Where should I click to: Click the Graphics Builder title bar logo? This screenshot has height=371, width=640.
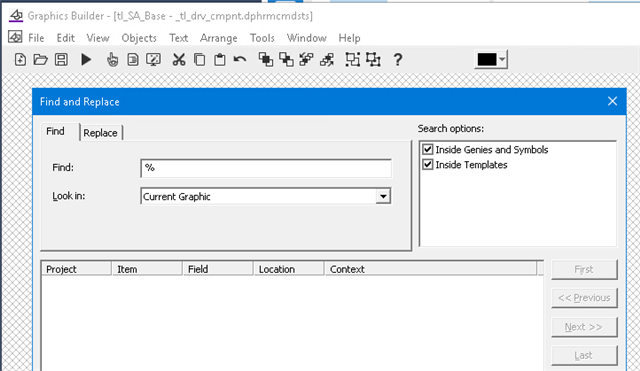16,16
